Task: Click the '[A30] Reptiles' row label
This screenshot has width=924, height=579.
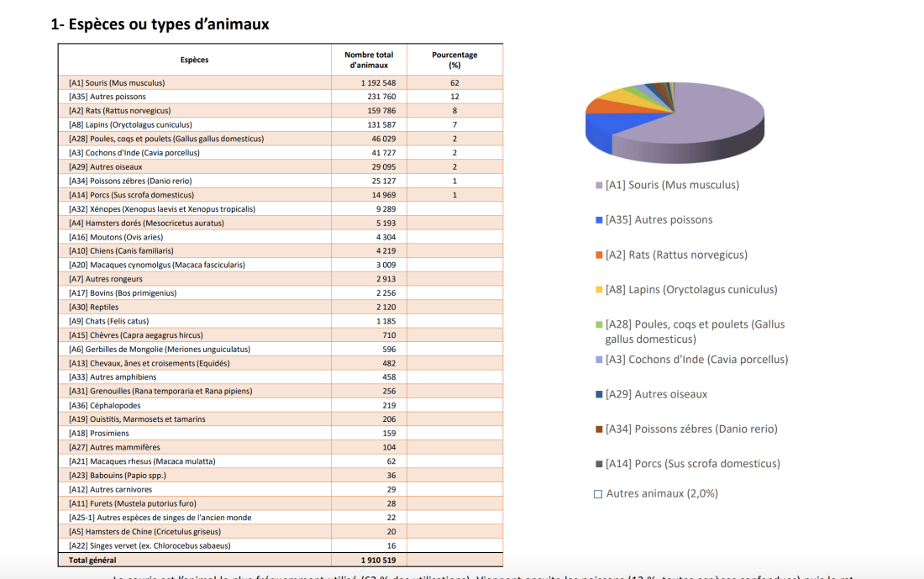Action: [x=94, y=308]
